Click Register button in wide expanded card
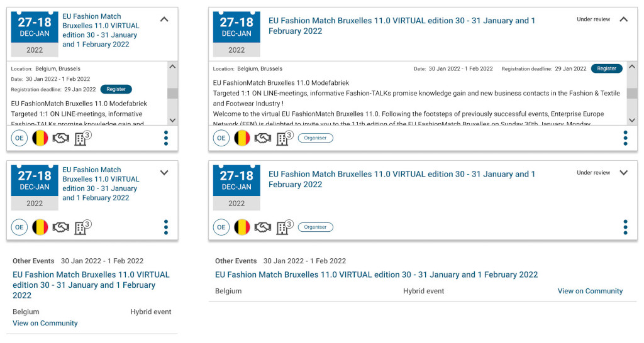Screen dimensions: 644x343 607,68
